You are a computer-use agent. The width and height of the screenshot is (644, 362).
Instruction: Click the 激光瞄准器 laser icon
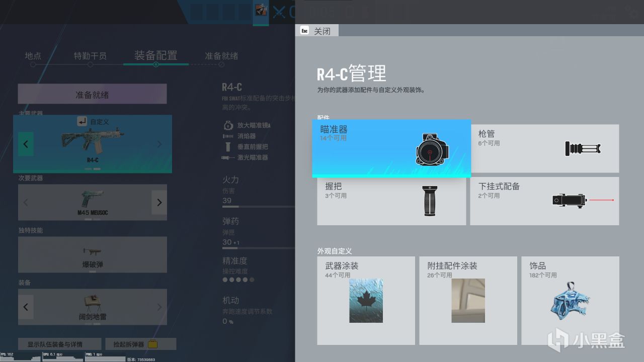(x=228, y=158)
